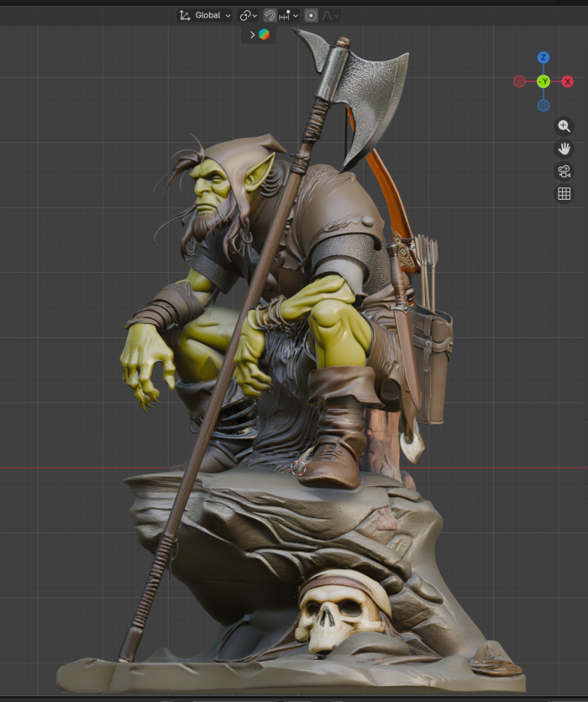The image size is (588, 702).
Task: Click the 3D cursor at the goblin's boot
Action: click(298, 468)
